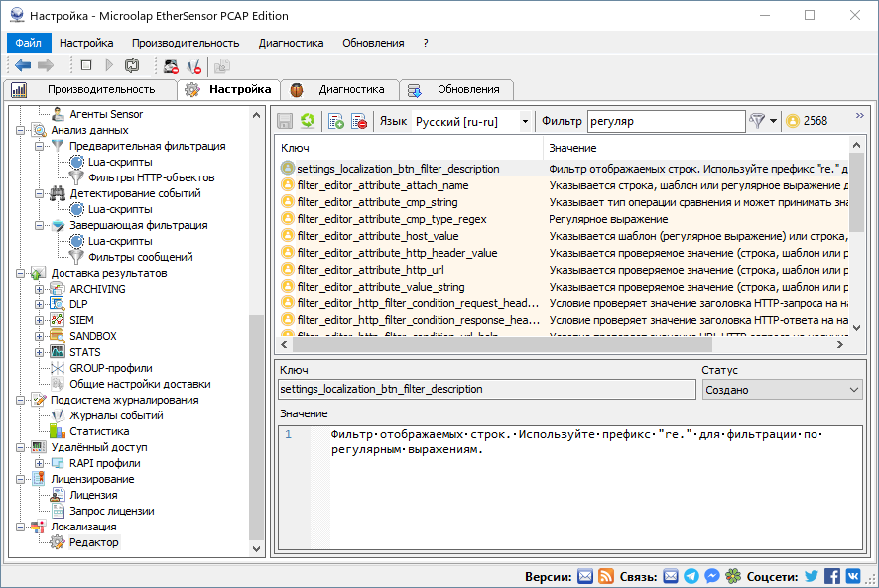
Task: Click the Facebook icon in Соцсети
Action: 832,575
